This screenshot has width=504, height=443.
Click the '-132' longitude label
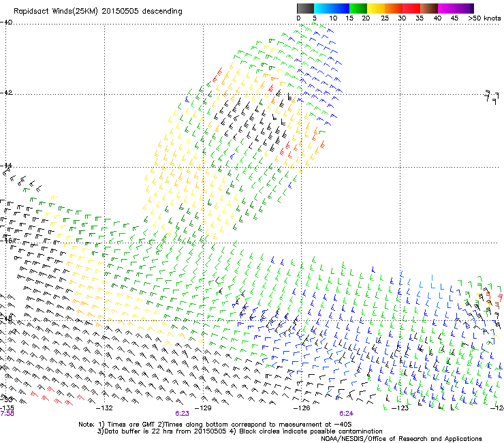(x=104, y=408)
